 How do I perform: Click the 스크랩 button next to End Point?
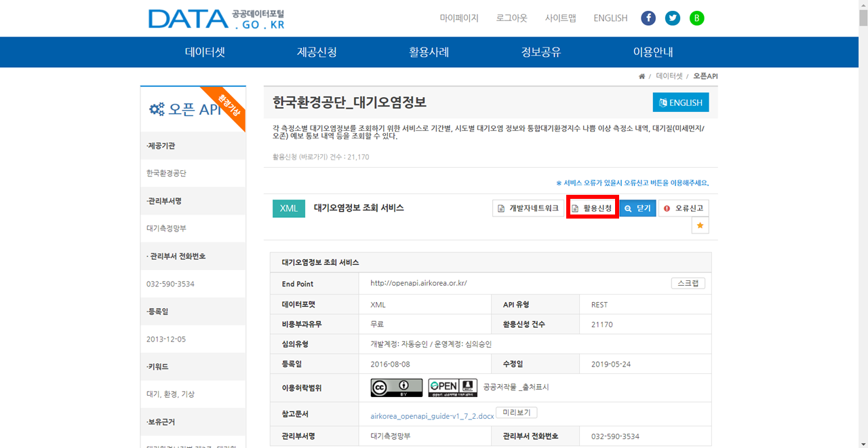tap(688, 283)
